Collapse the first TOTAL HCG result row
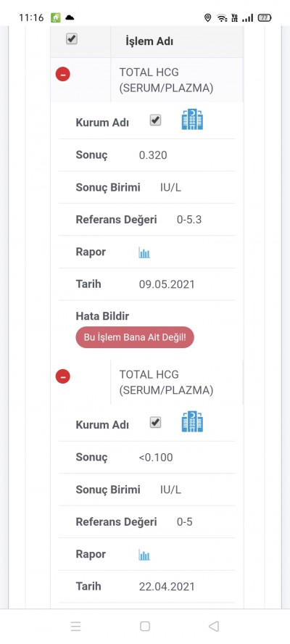290x644 pixels. click(63, 75)
